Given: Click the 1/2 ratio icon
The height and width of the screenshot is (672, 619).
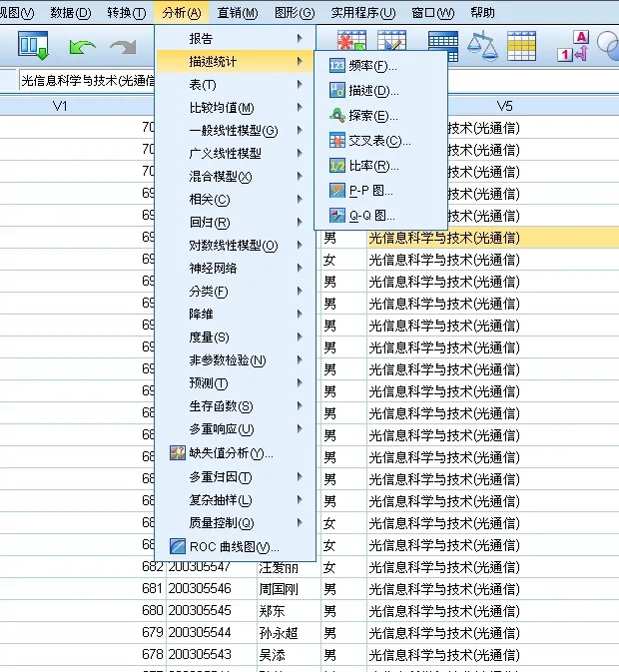Looking at the screenshot, I should point(337,166).
